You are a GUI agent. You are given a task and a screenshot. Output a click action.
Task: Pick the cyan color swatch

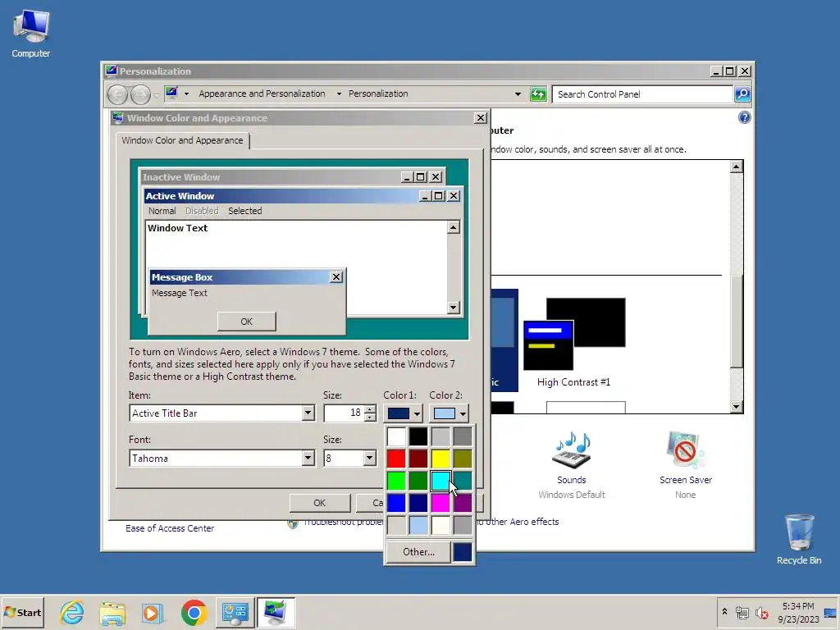pos(441,481)
